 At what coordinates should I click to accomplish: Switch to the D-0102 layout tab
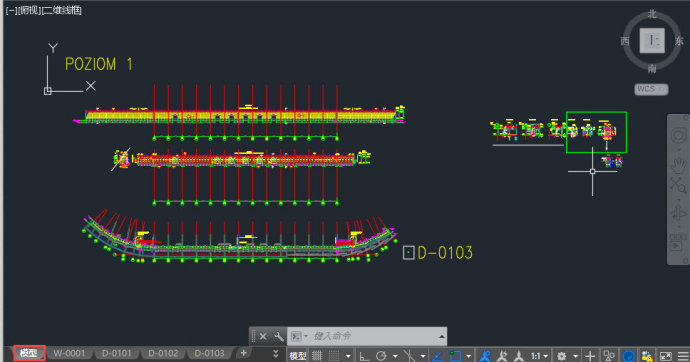[163, 353]
